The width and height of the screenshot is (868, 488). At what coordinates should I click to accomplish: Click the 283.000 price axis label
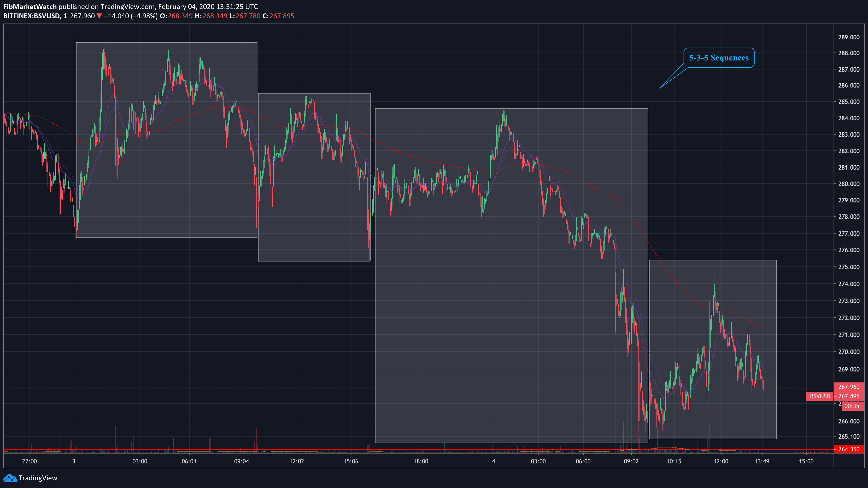(x=849, y=135)
